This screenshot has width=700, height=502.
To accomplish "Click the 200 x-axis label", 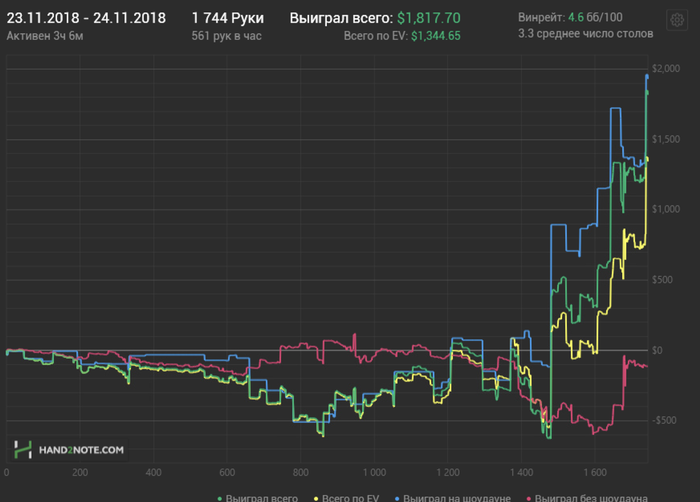I will click(80, 473).
